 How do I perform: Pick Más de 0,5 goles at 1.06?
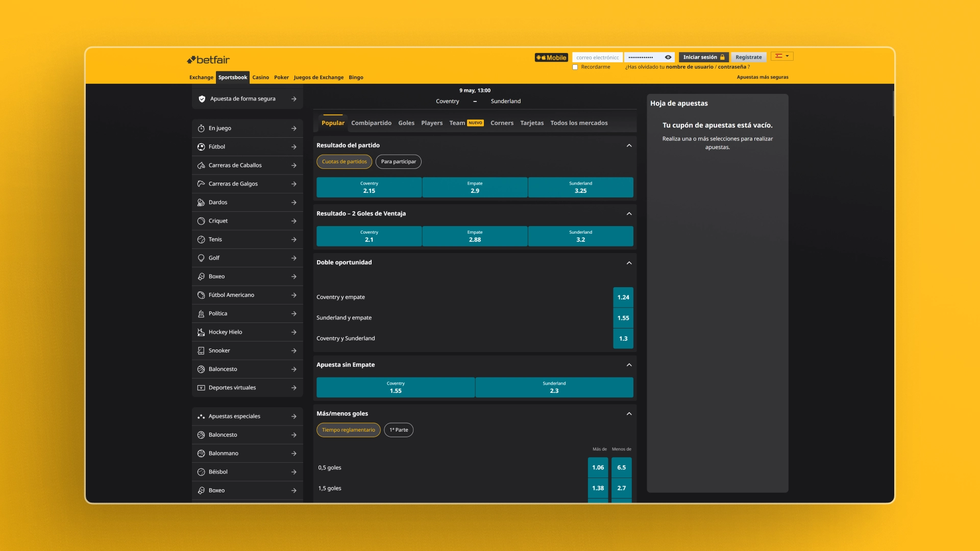(x=598, y=468)
